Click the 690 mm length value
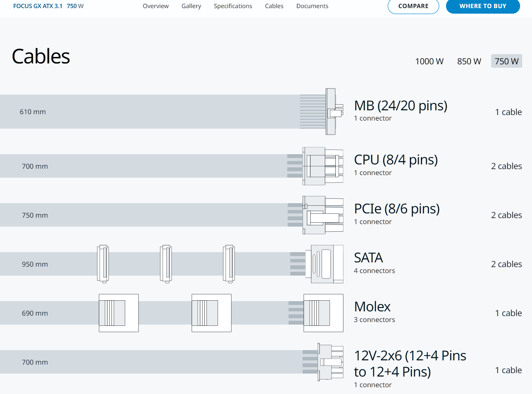532x394 pixels. (x=35, y=313)
